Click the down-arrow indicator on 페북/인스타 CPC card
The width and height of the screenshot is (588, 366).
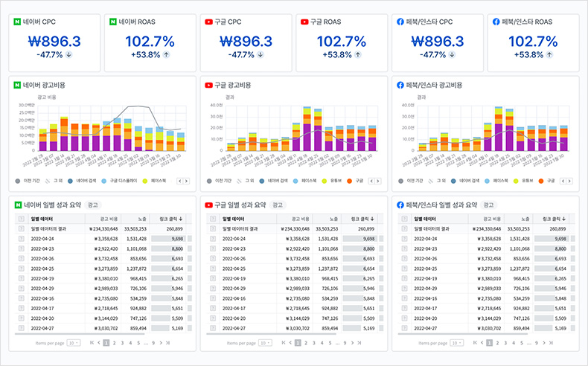452,55
